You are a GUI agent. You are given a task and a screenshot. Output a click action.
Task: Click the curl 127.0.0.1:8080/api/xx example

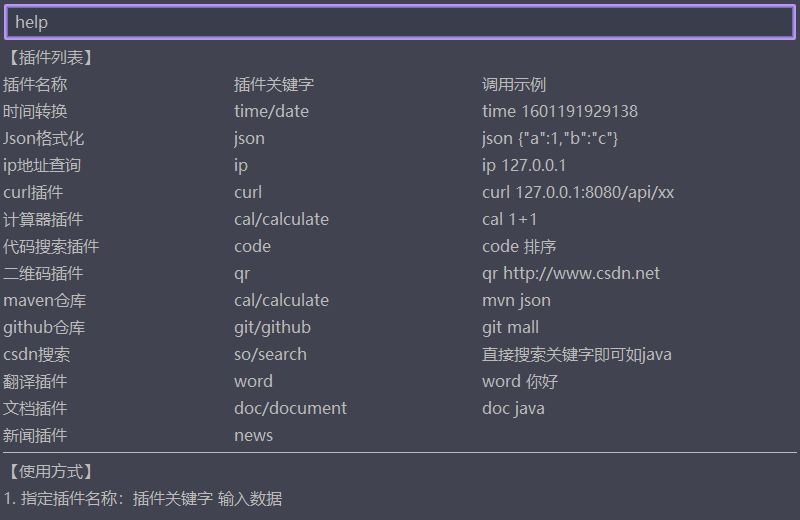click(578, 192)
